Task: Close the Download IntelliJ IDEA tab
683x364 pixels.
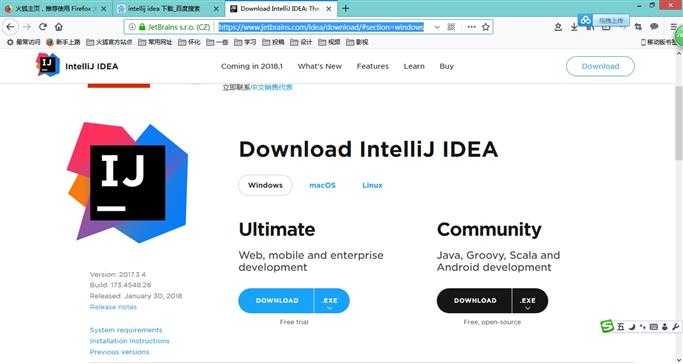Action: (329, 9)
